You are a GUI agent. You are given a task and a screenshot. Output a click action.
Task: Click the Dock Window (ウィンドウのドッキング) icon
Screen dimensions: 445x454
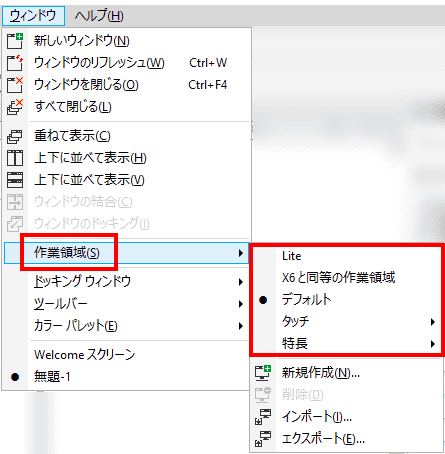click(15, 224)
